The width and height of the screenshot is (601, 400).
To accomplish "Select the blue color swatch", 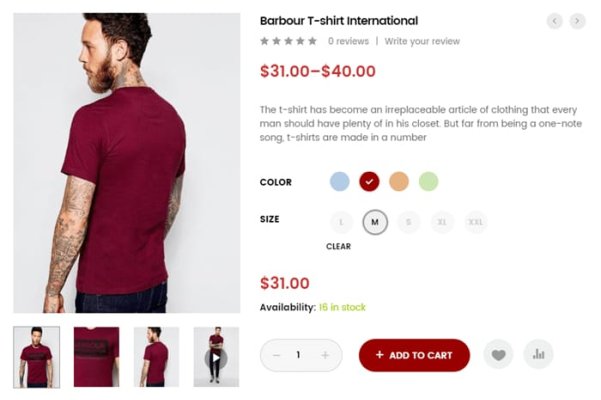I will coord(340,181).
